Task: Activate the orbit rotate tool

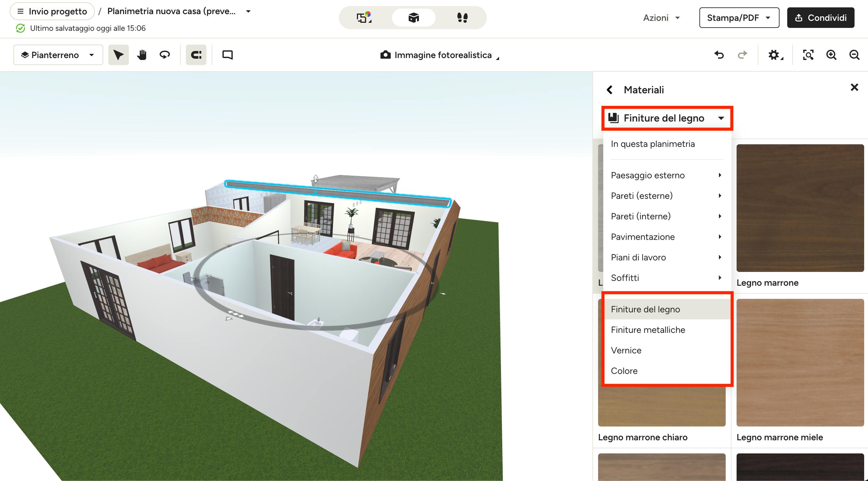Action: tap(165, 55)
